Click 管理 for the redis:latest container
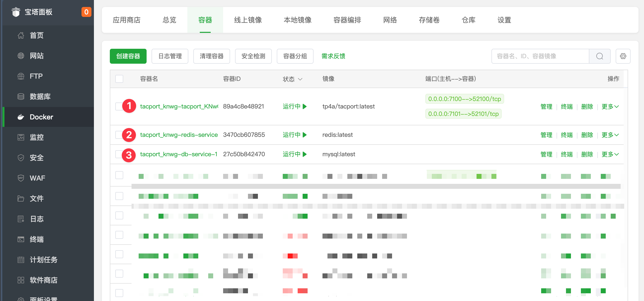Image resolution: width=644 pixels, height=301 pixels. click(x=546, y=135)
